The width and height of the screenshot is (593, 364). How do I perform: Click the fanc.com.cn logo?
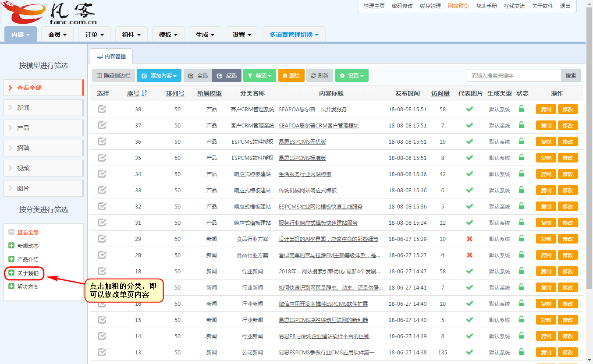pos(49,13)
